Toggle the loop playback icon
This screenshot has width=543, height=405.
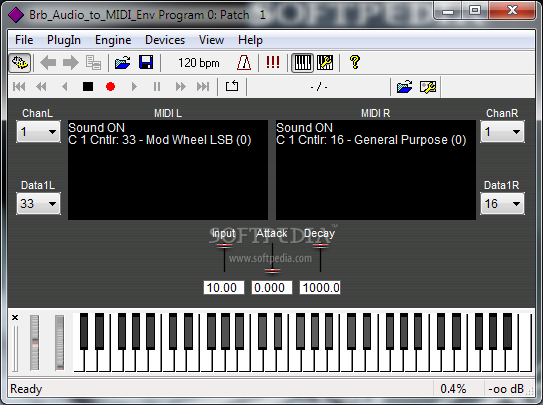[232, 86]
